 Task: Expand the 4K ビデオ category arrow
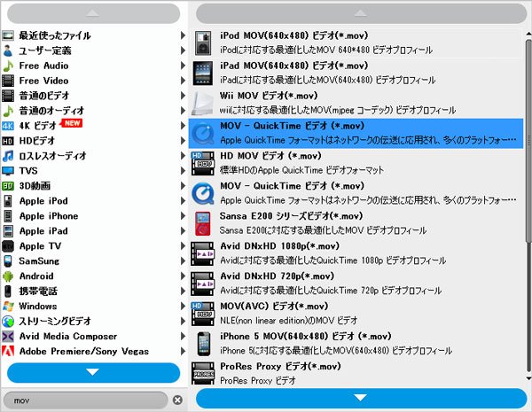pyautogui.click(x=183, y=126)
